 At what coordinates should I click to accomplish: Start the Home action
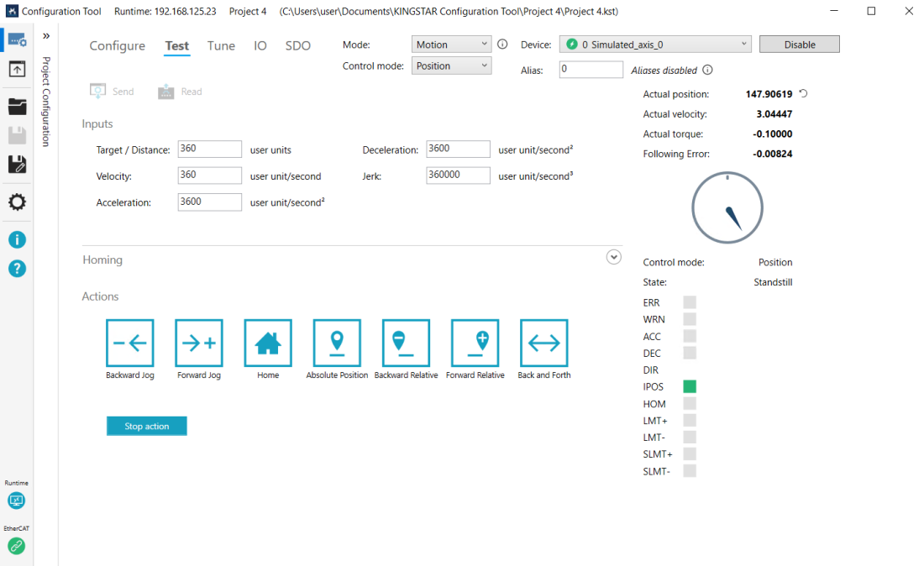(268, 343)
